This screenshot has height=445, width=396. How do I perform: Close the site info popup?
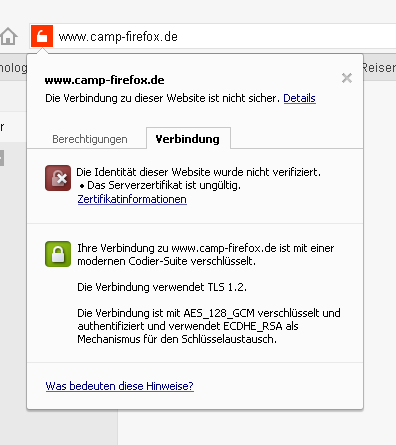coord(347,78)
